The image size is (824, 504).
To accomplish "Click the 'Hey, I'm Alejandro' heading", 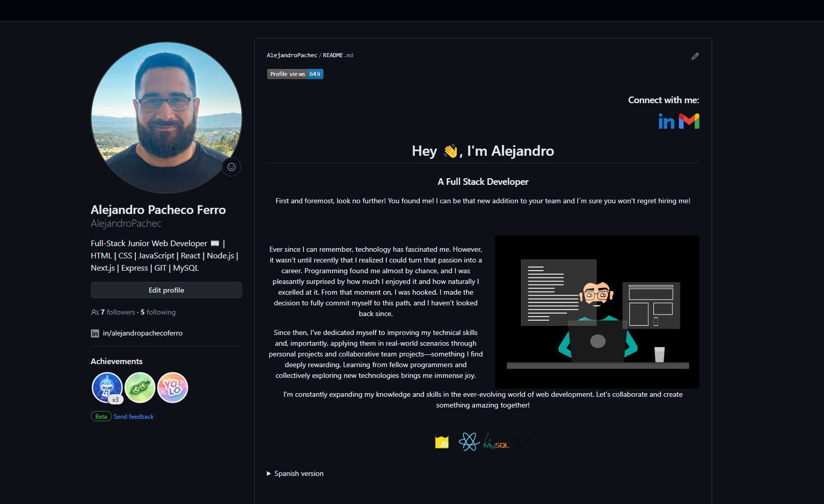I will click(x=483, y=151).
